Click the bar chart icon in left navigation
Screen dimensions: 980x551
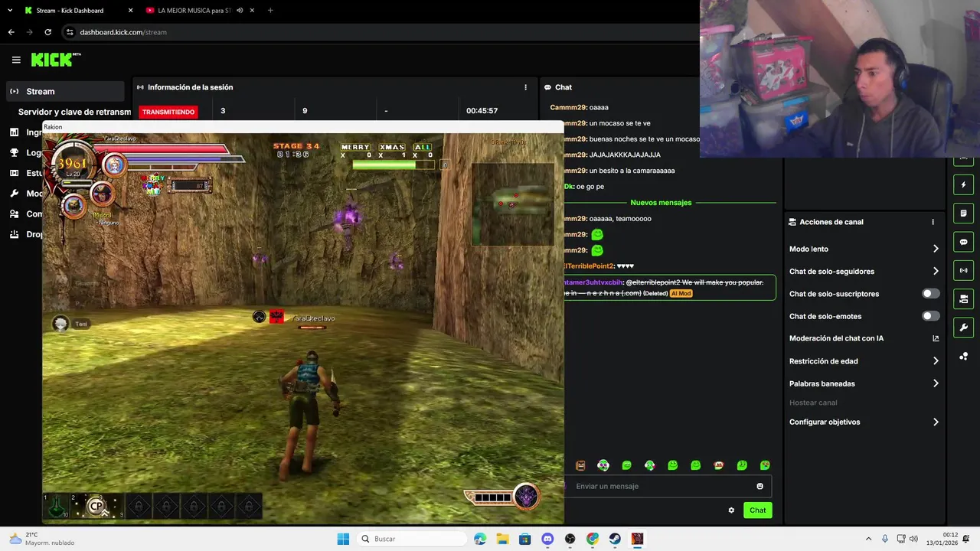[14, 132]
